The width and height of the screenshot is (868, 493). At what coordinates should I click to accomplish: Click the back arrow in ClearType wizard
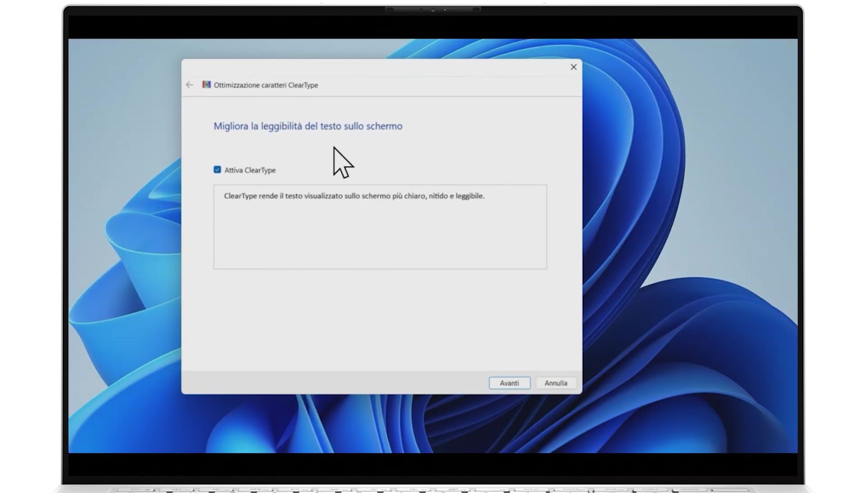pos(189,85)
